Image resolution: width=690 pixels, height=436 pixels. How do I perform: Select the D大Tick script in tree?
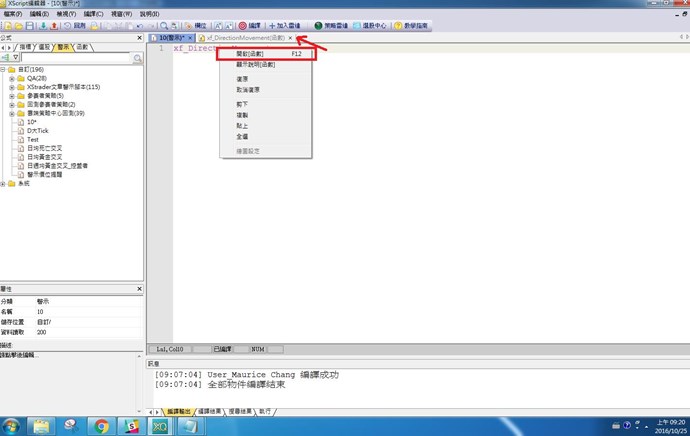(x=37, y=131)
